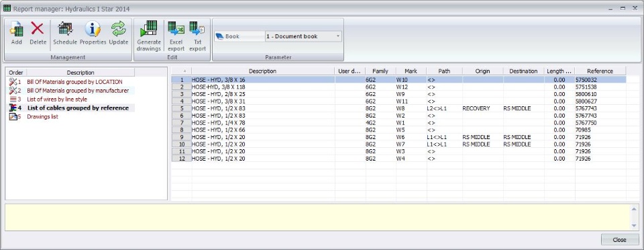
Task: Sort by the table's Description column header
Action: point(263,71)
